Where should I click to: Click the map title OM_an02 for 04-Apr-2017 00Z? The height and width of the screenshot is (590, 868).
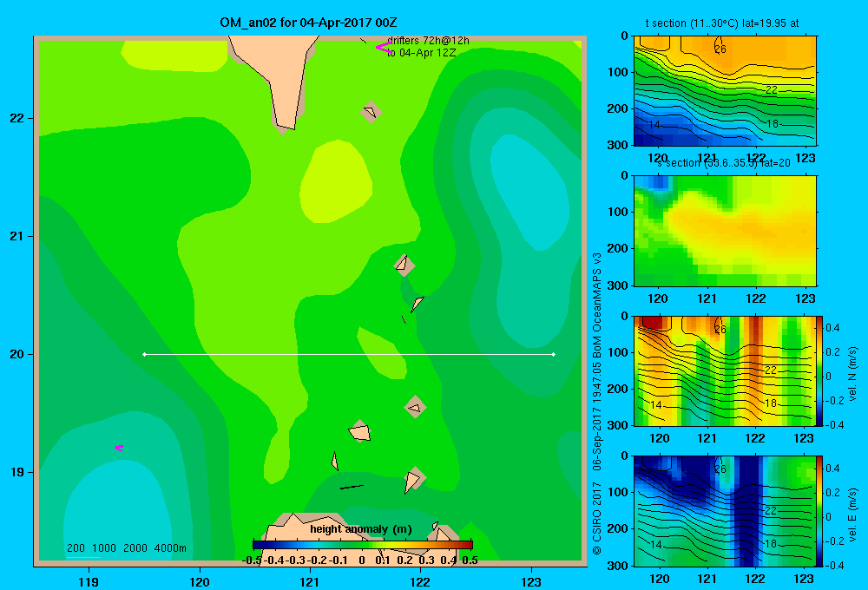click(x=308, y=23)
